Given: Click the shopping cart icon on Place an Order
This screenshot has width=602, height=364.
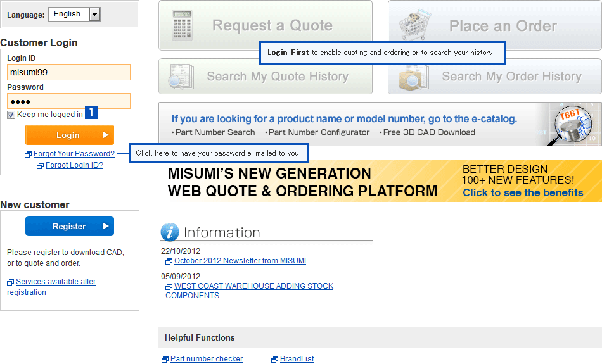Looking at the screenshot, I should [414, 25].
